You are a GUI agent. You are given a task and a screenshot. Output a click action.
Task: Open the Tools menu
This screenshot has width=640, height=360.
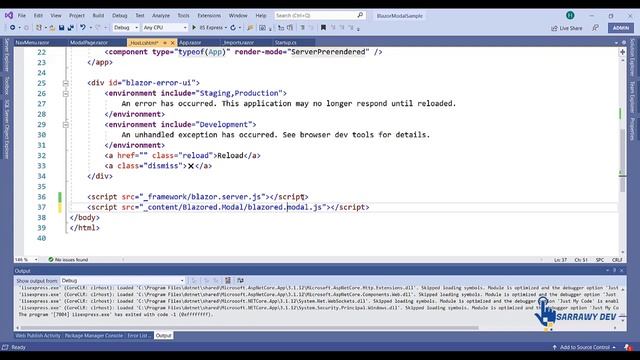183,16
